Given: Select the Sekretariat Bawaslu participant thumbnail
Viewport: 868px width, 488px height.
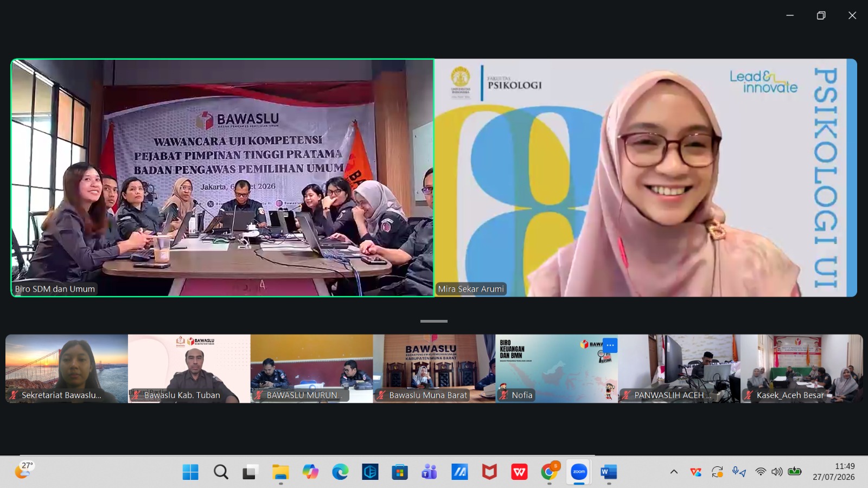Looking at the screenshot, I should pyautogui.click(x=67, y=369).
